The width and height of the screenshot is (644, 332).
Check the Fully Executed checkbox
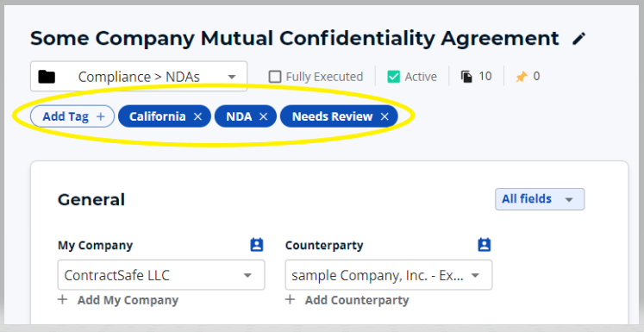(x=275, y=77)
